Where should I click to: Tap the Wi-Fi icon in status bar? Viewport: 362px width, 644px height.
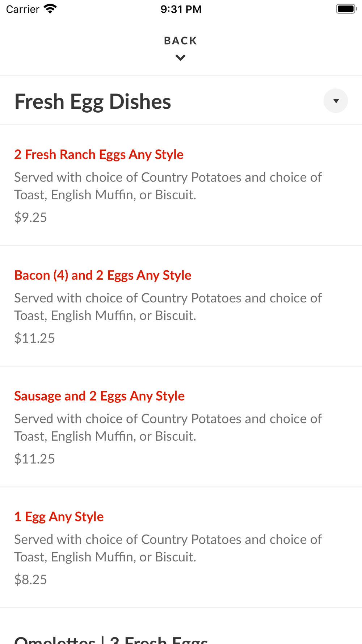pyautogui.click(x=50, y=9)
